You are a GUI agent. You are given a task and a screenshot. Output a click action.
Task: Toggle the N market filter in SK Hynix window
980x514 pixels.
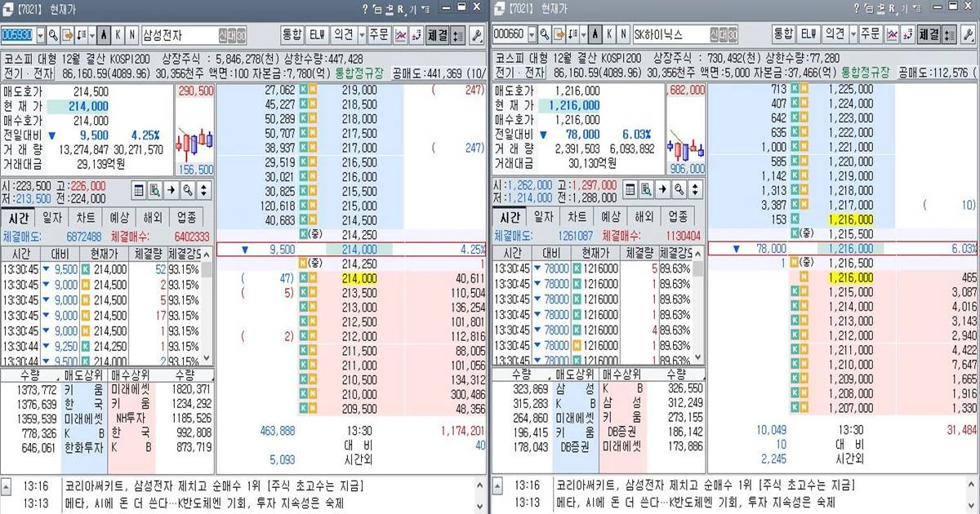623,35
